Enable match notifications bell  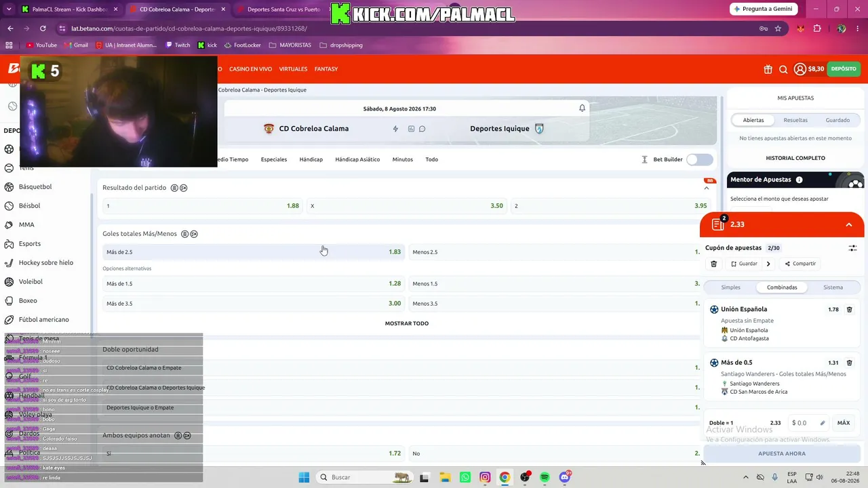pyautogui.click(x=582, y=108)
